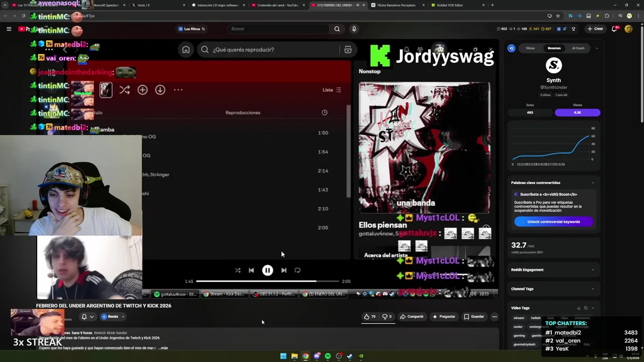
Task: Download playlist arrow icon in Spotify
Action: point(160,90)
